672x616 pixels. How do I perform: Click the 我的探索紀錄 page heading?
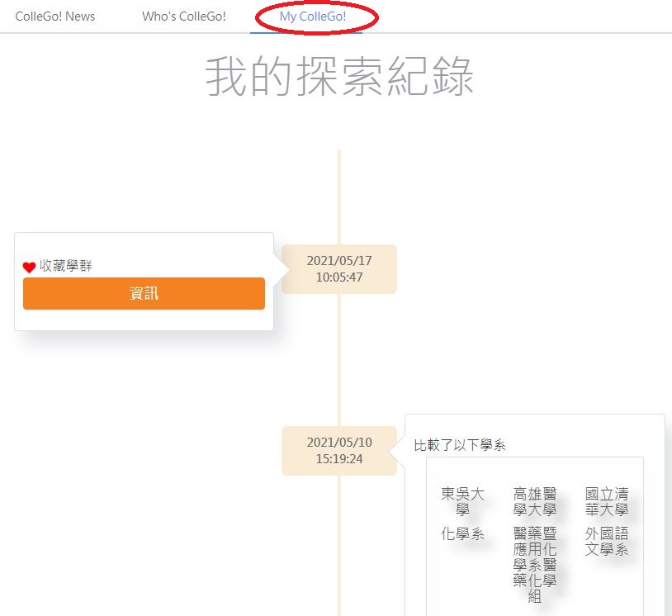click(x=339, y=77)
